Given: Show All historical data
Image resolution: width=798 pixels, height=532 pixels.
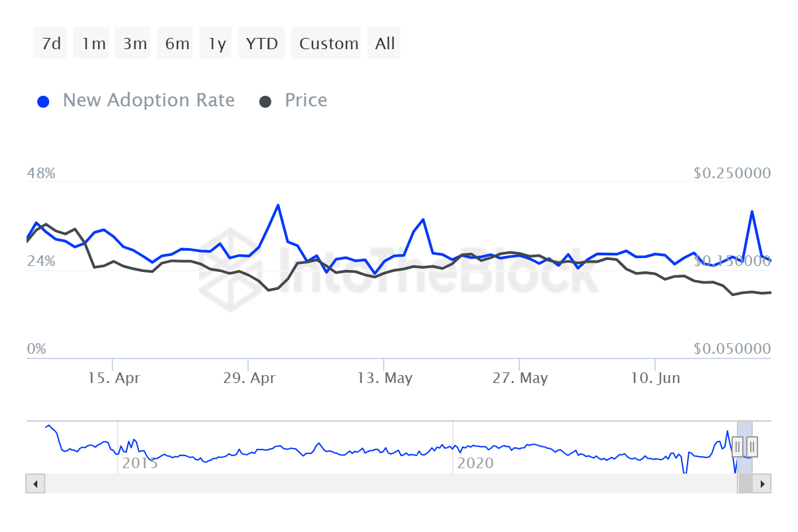Looking at the screenshot, I should [384, 44].
